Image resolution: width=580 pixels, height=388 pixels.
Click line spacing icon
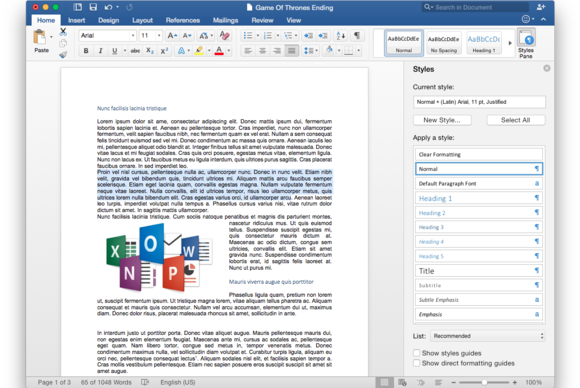308,51
